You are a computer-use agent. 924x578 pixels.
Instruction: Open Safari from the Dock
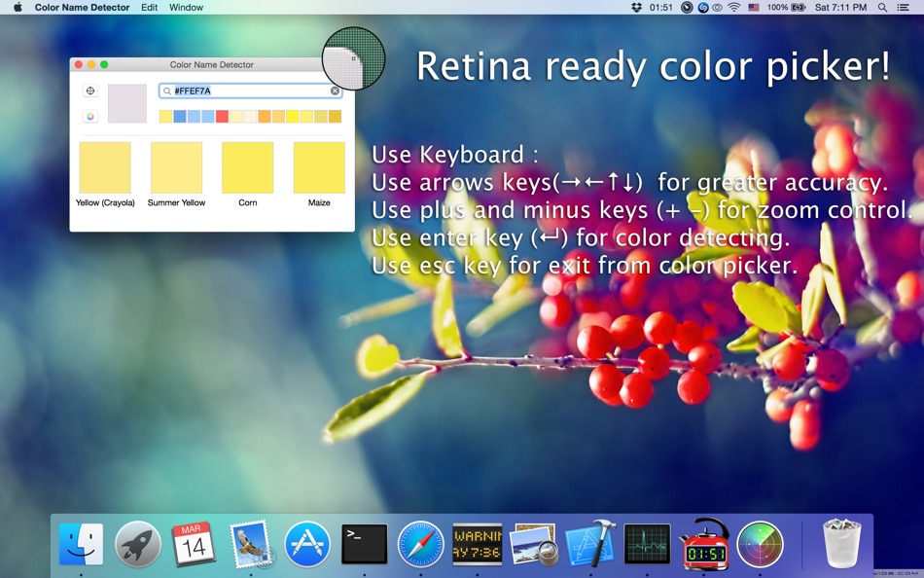pyautogui.click(x=421, y=544)
